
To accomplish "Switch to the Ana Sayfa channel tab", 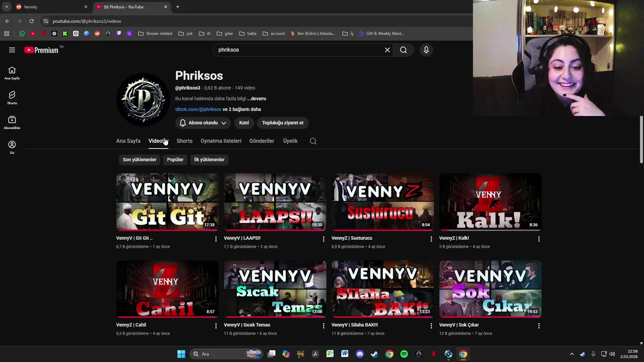I will point(128,141).
